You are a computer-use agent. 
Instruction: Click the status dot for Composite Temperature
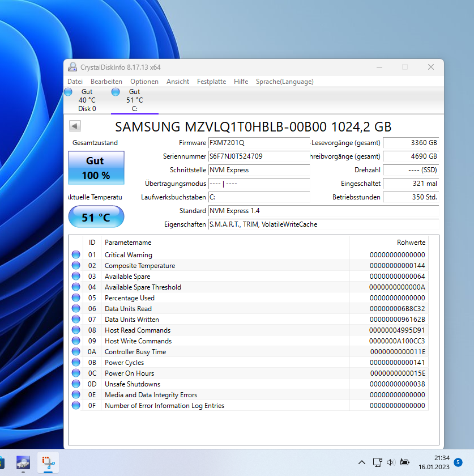76,265
